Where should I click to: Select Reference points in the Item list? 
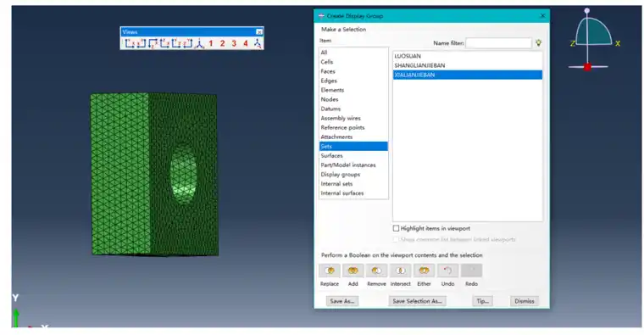coord(353,127)
